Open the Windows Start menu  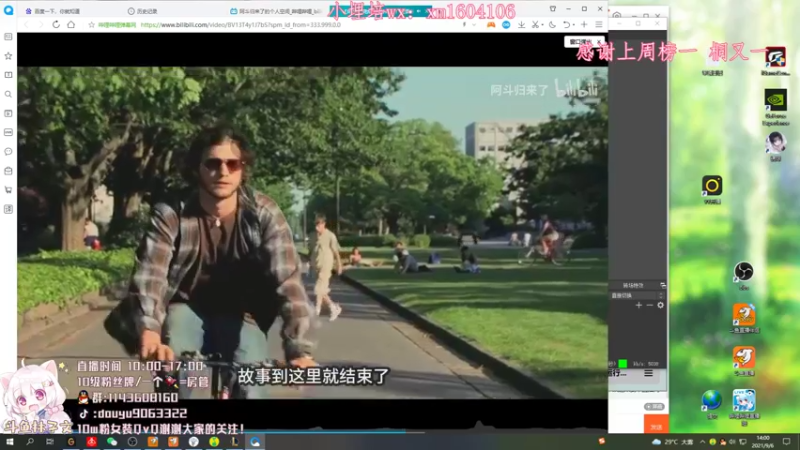(x=9, y=442)
